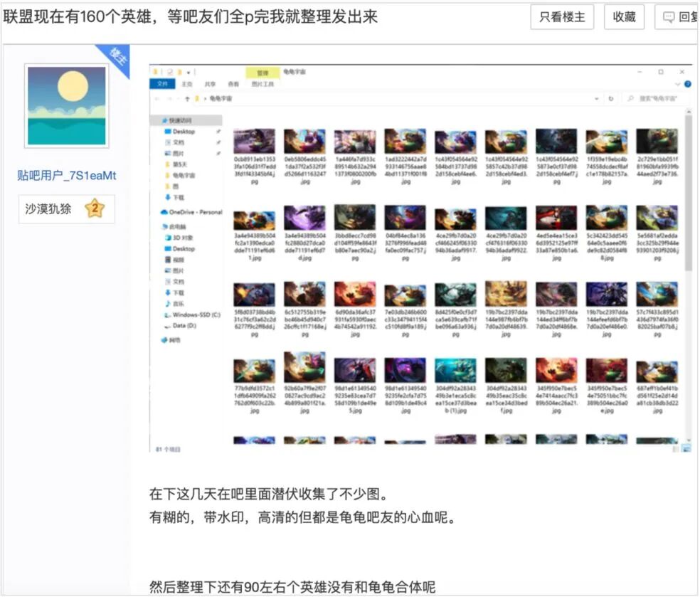Expand the ribbon with the chevron arrow
This screenshot has width=700, height=597.
coord(678,84)
